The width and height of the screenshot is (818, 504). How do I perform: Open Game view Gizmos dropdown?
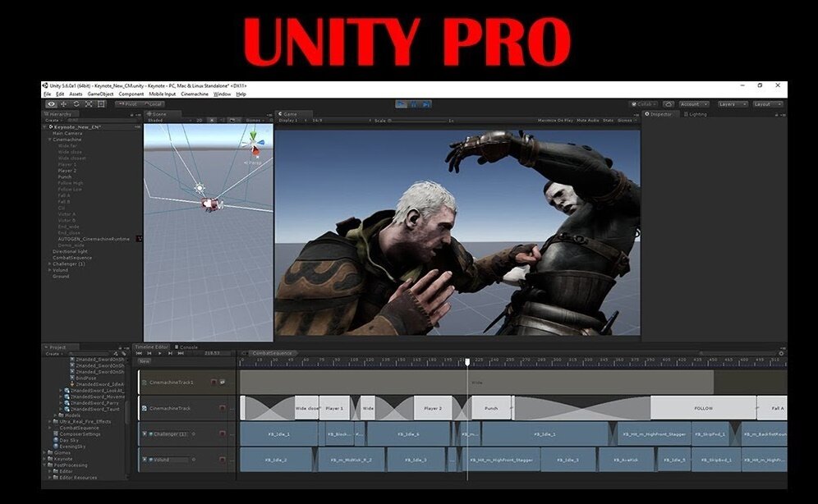coord(627,121)
